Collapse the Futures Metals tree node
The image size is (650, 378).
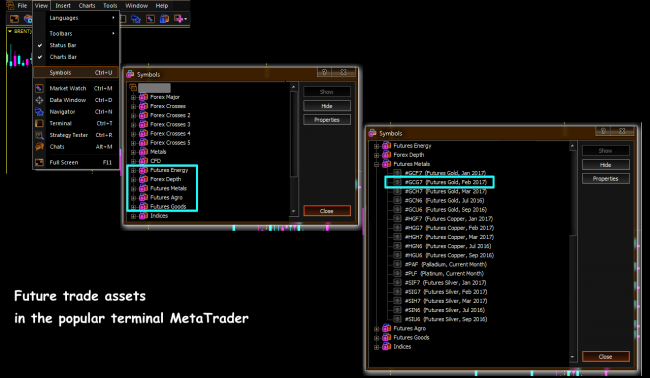[376, 164]
